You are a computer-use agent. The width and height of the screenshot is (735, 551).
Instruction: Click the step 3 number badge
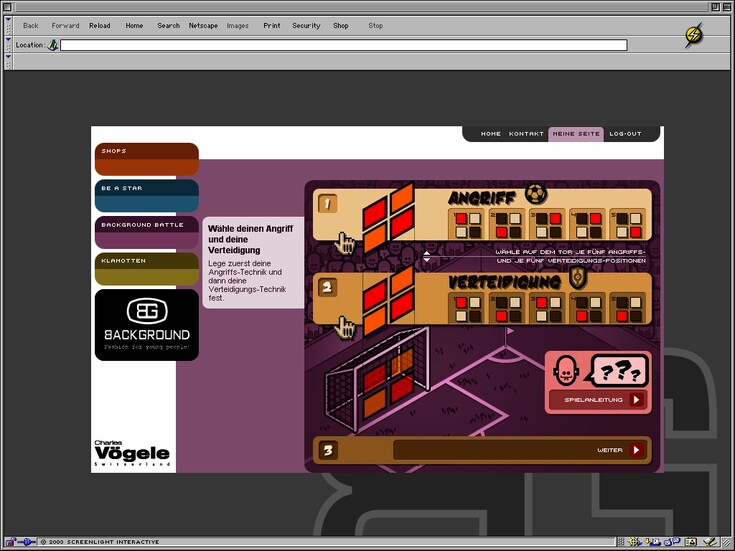328,450
